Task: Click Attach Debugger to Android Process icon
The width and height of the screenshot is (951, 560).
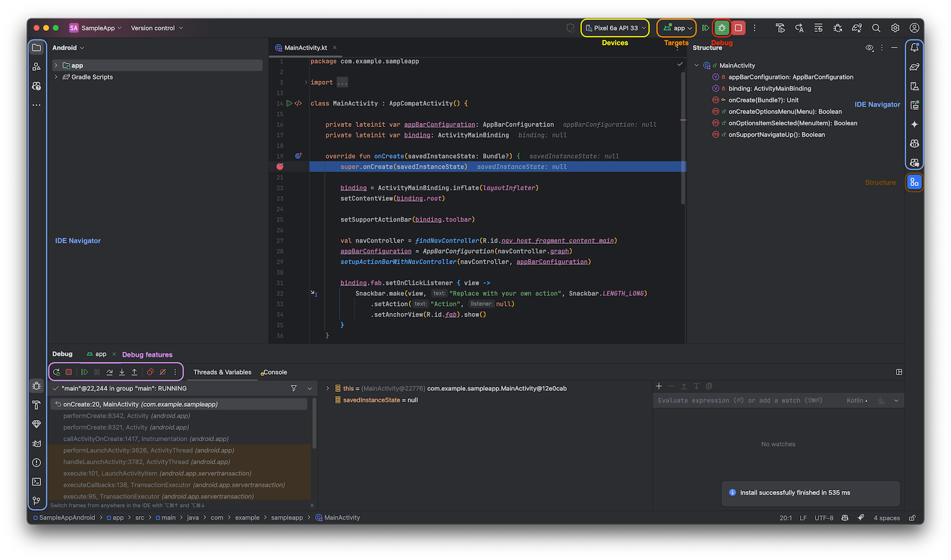Action: (837, 28)
